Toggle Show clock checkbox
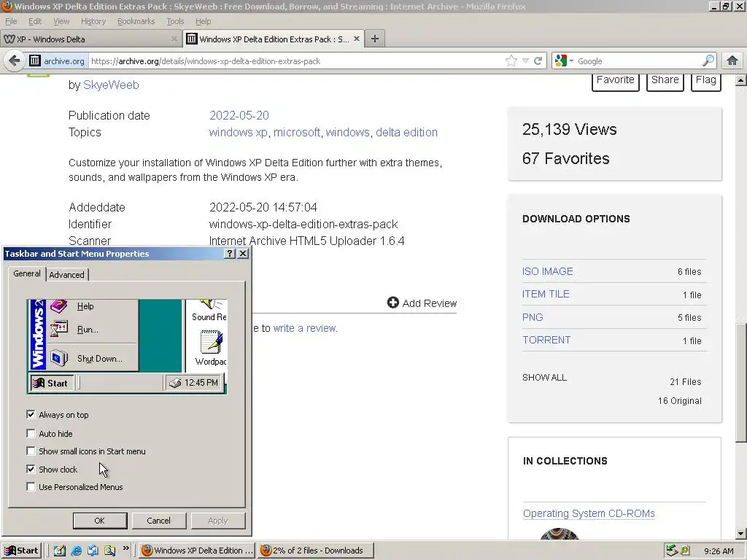747x560 pixels. click(x=31, y=469)
